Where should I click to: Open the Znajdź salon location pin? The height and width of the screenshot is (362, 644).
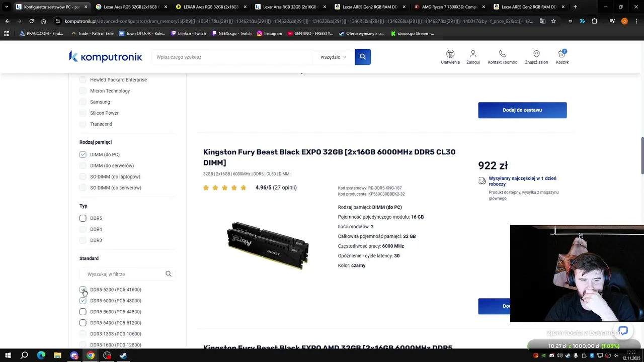coord(536,54)
